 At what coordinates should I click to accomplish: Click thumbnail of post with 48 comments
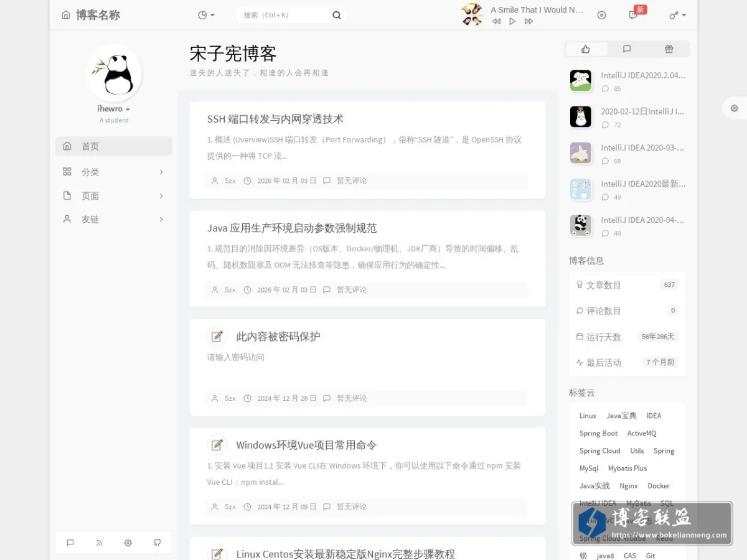[x=581, y=225]
